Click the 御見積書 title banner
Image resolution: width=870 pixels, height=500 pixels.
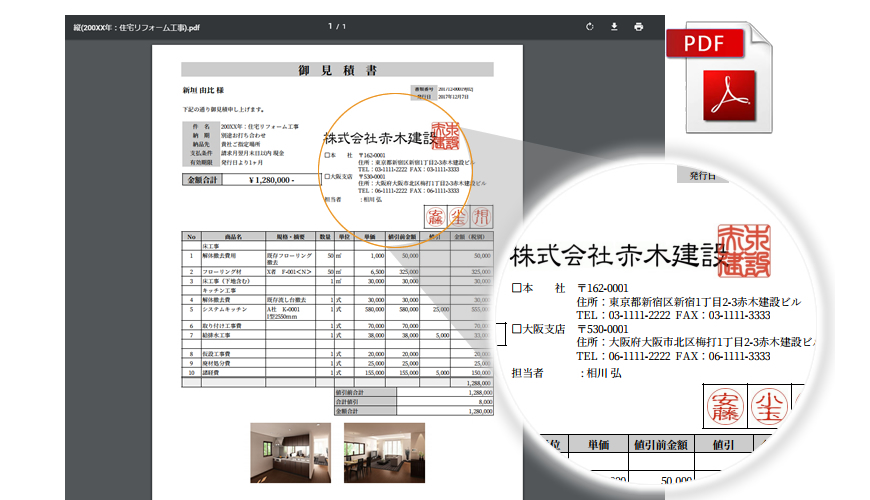tap(337, 70)
